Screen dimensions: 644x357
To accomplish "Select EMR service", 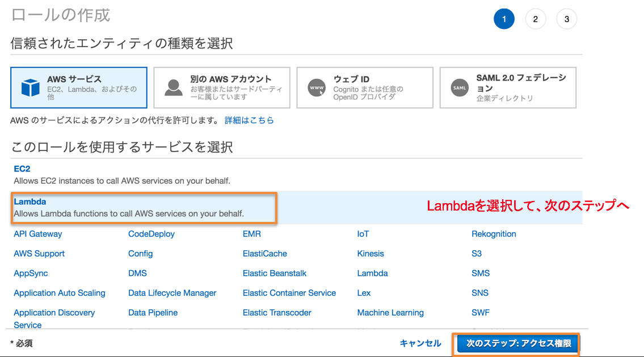I will (x=252, y=234).
